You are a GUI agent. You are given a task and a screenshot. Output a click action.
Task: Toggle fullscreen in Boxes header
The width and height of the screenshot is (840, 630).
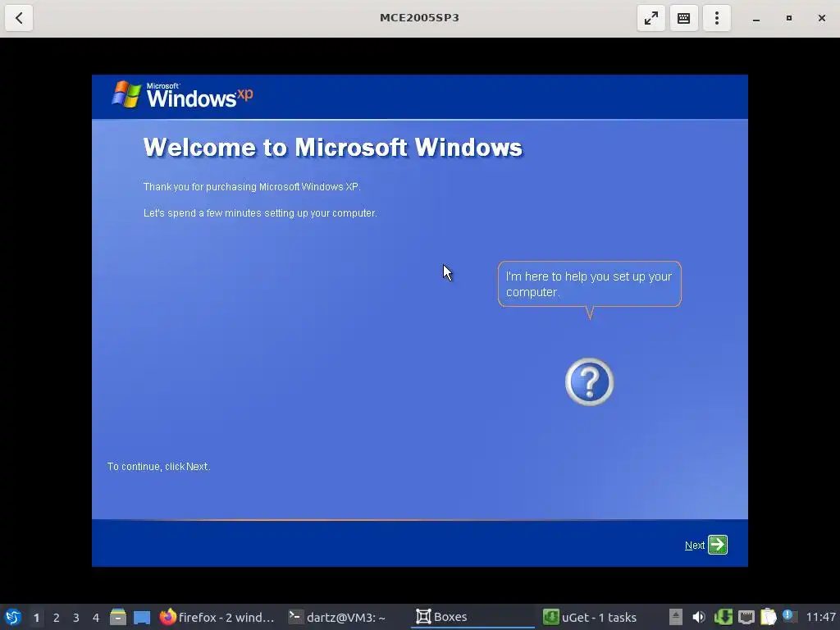651,18
